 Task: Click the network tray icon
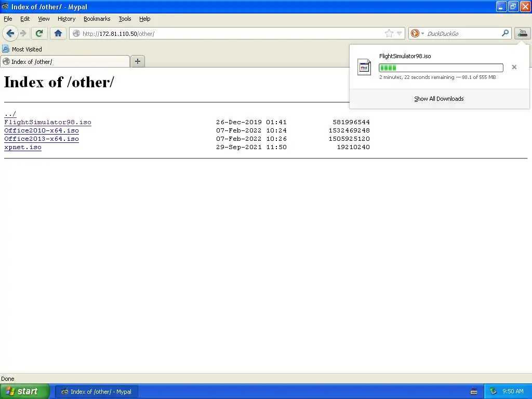(x=493, y=392)
